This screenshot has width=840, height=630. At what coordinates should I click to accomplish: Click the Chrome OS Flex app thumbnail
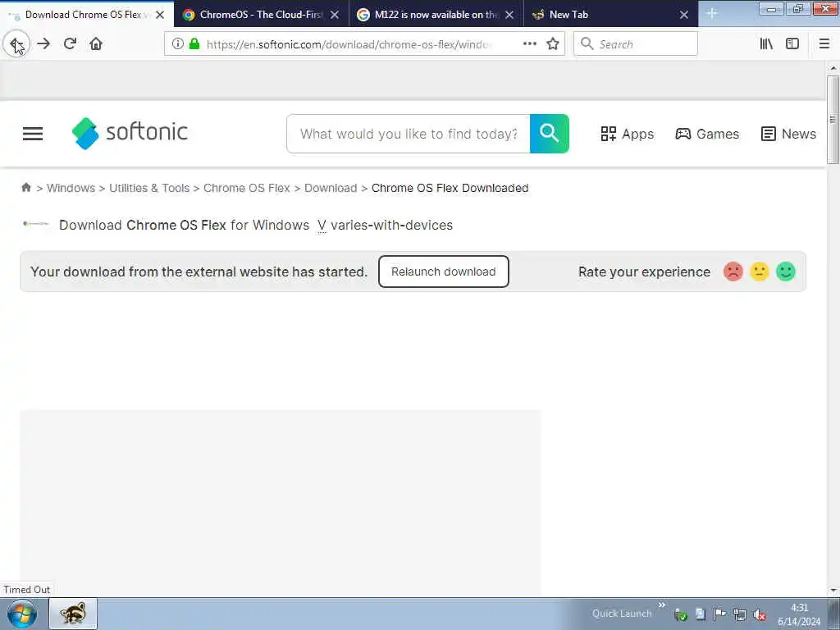click(x=36, y=223)
